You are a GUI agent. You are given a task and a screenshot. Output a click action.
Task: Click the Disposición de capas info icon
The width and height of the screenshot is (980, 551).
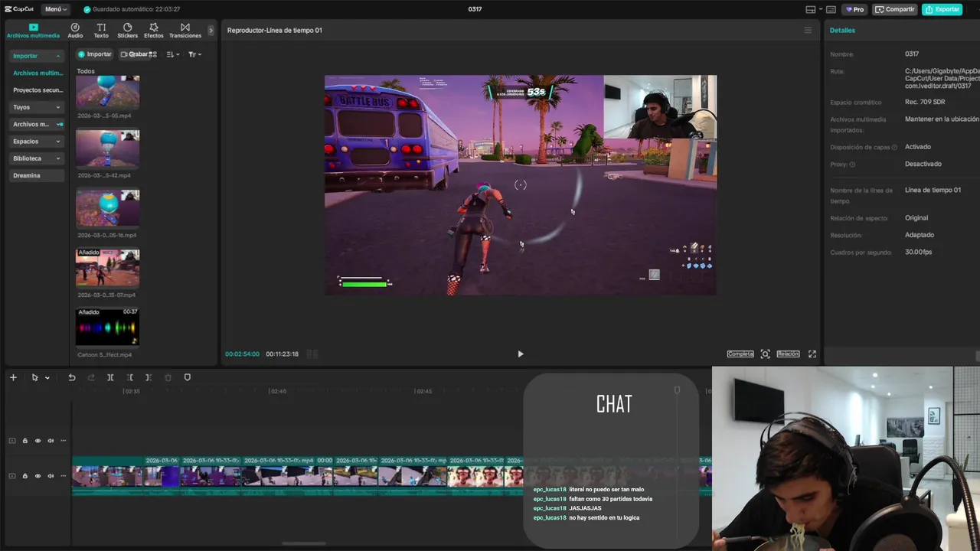click(x=894, y=147)
